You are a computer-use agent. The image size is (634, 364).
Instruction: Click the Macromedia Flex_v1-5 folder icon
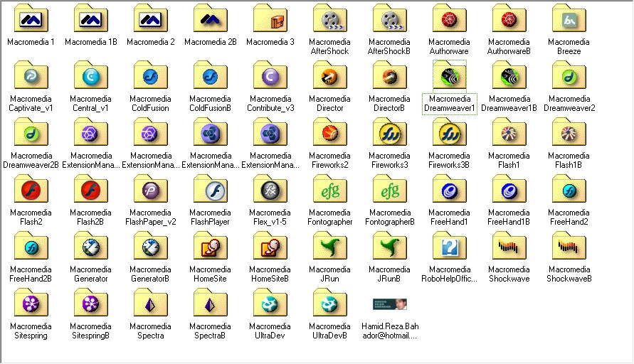[x=270, y=188]
